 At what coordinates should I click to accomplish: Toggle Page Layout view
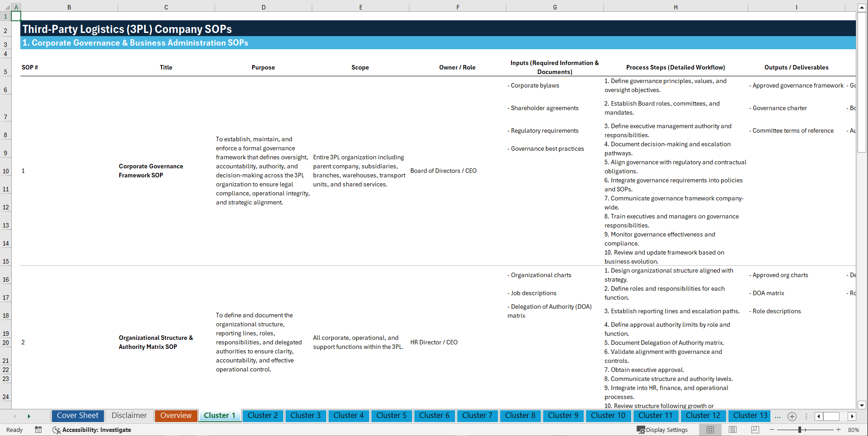(x=732, y=430)
